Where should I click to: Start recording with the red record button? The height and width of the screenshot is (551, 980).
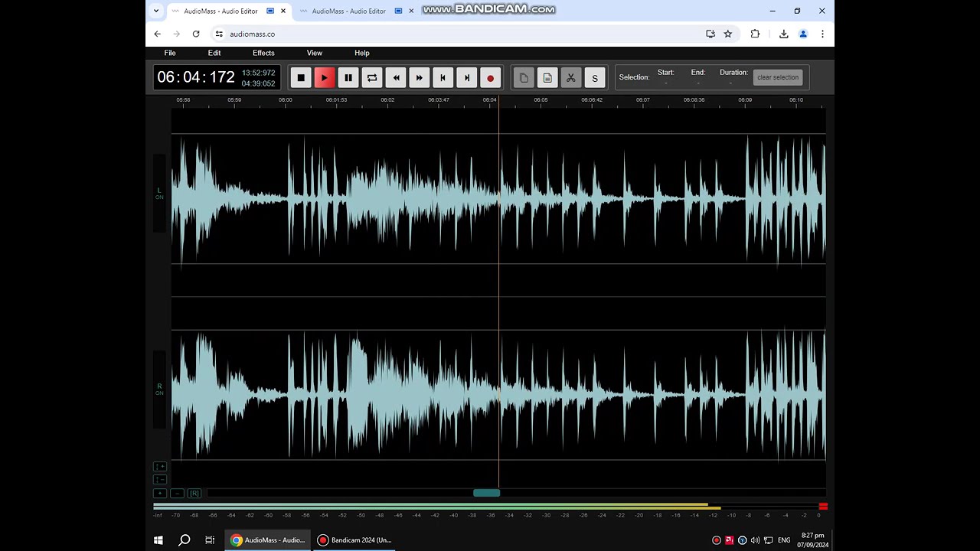pyautogui.click(x=491, y=77)
